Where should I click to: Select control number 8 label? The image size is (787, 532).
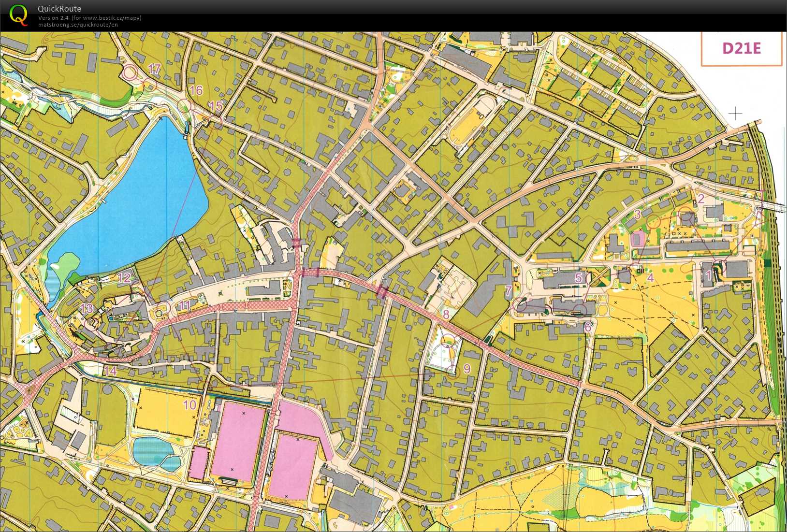pos(446,314)
